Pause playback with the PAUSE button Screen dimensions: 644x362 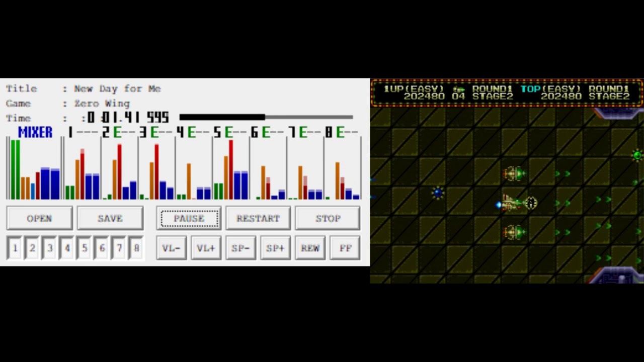pos(189,218)
